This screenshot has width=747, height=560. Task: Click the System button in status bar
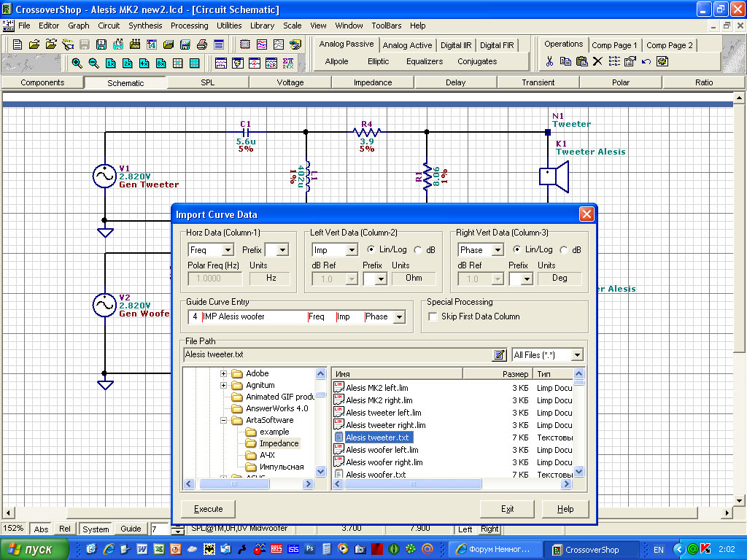[96, 529]
